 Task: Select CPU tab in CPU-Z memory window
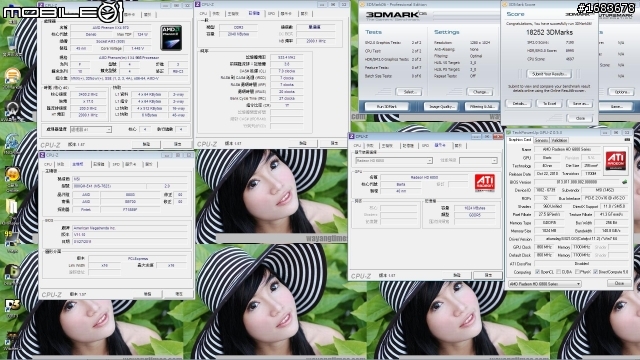point(203,14)
